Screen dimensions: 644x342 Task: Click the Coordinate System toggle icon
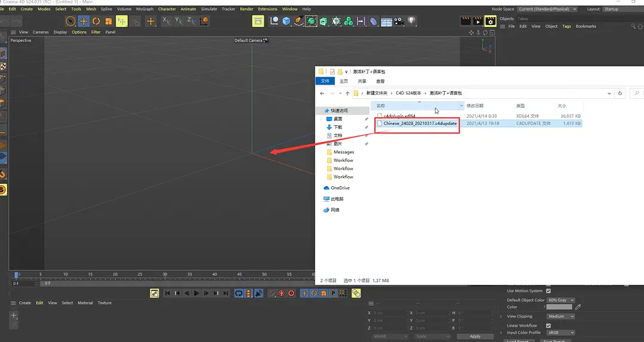204,21
